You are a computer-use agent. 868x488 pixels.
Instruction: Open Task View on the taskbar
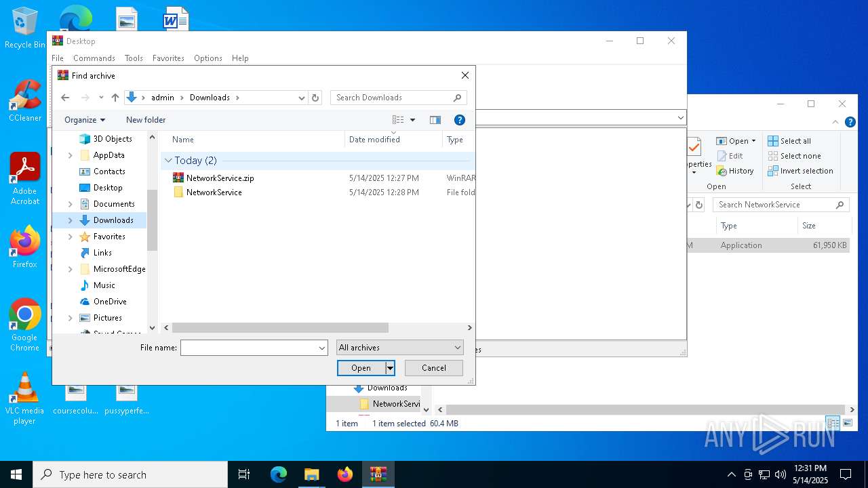[x=244, y=474]
